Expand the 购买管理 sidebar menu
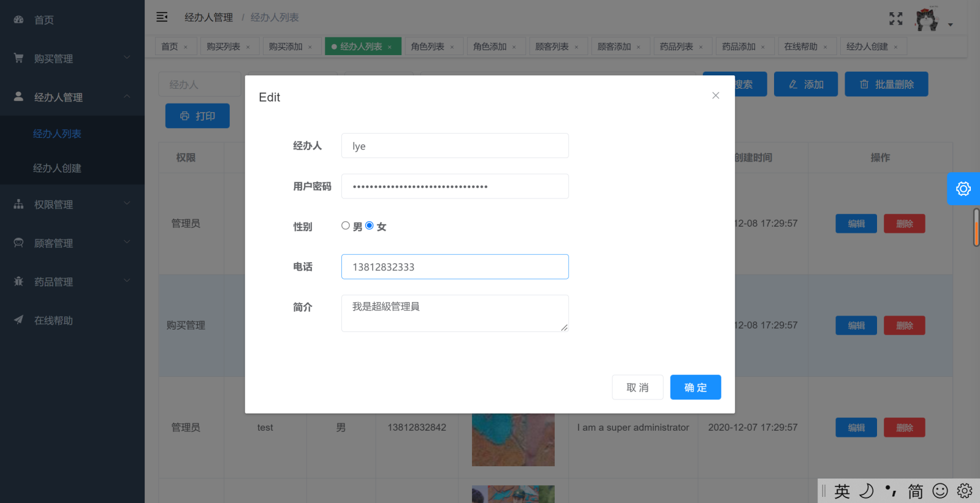The image size is (980, 503). 72,58
